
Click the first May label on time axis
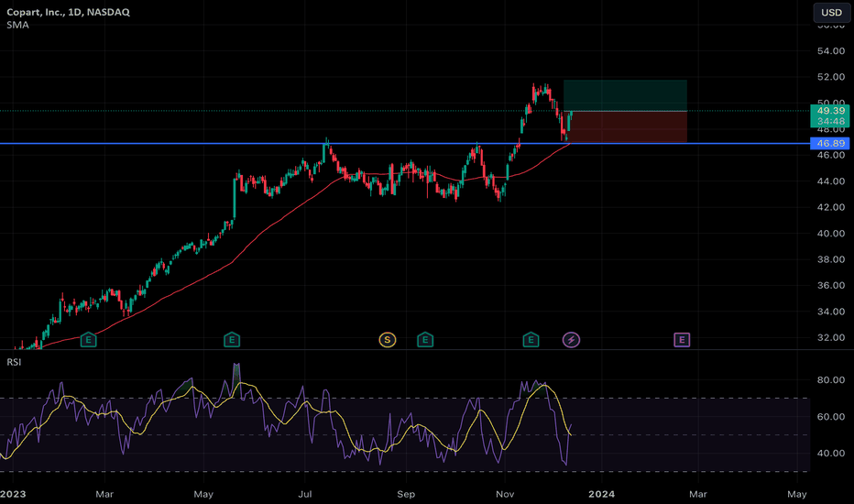(x=203, y=494)
